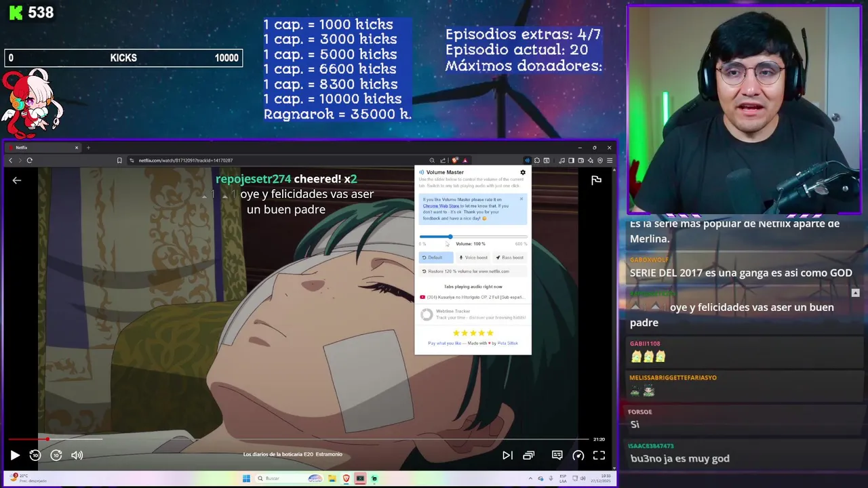Image resolution: width=868 pixels, height=488 pixels.
Task: Open Volume Master settings gear
Action: (523, 172)
